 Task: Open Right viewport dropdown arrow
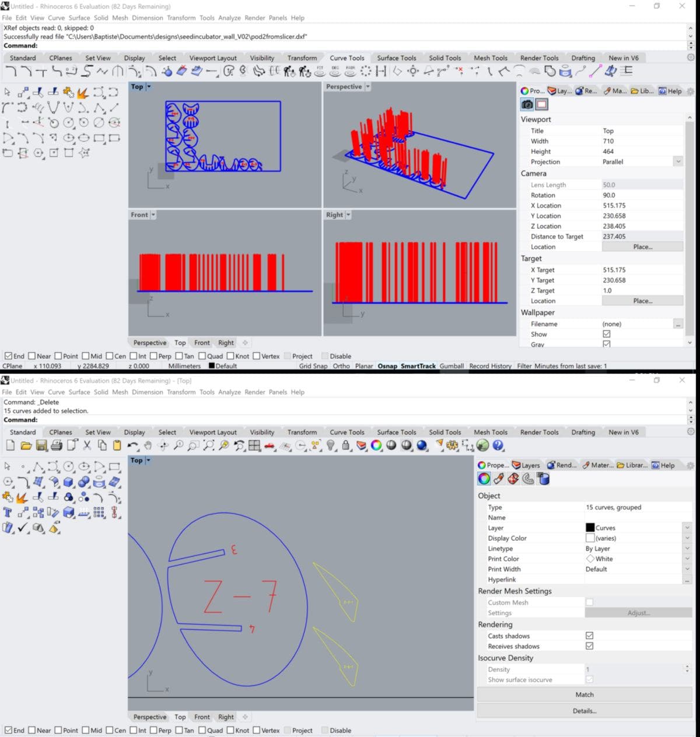[x=348, y=215]
